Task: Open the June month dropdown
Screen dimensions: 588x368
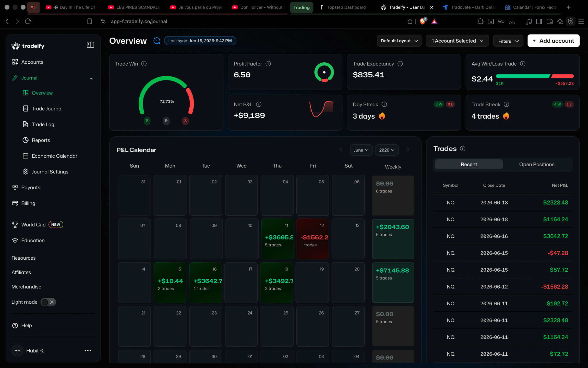Action: tap(361, 150)
